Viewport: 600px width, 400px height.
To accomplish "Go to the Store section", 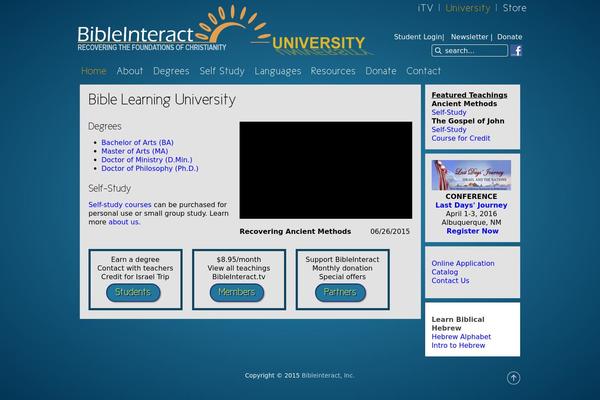I will point(515,8).
